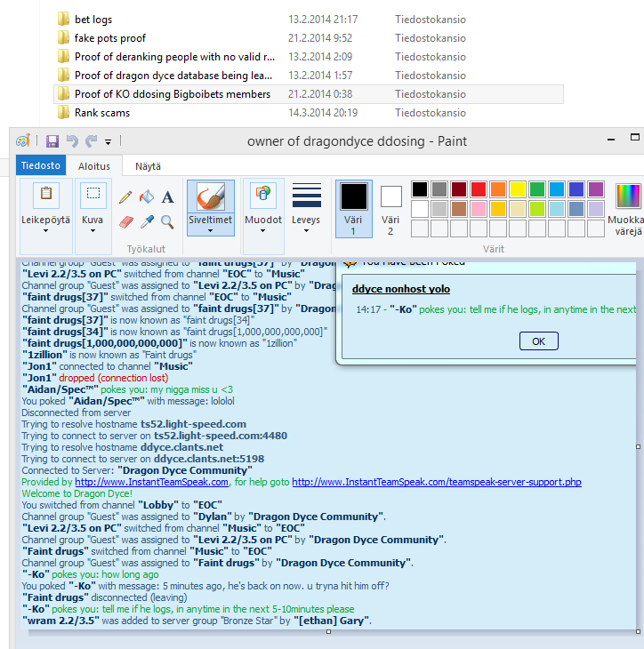Switch to the Aloitus tab
The width and height of the screenshot is (644, 649).
tap(94, 166)
